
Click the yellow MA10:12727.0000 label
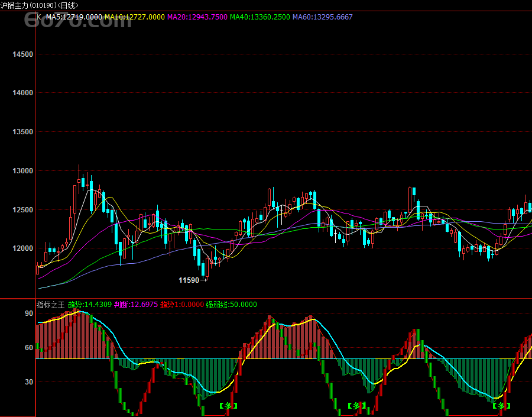[x=134, y=17]
